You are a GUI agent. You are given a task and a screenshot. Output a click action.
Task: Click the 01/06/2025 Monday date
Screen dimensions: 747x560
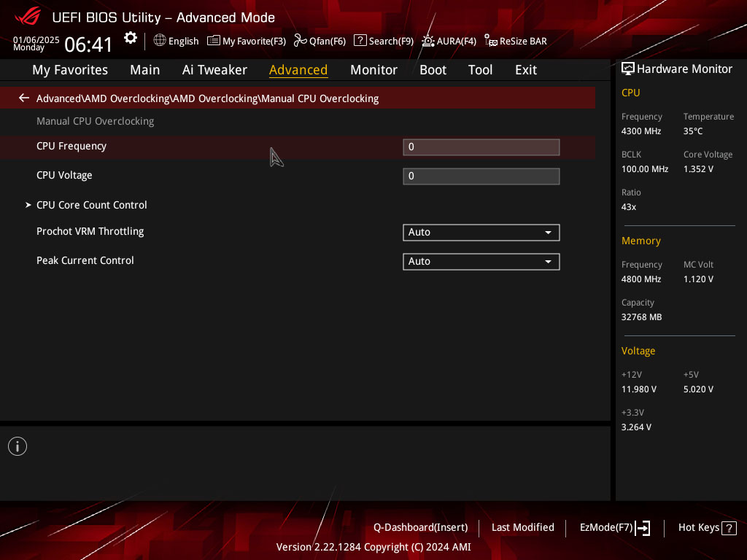[36, 43]
